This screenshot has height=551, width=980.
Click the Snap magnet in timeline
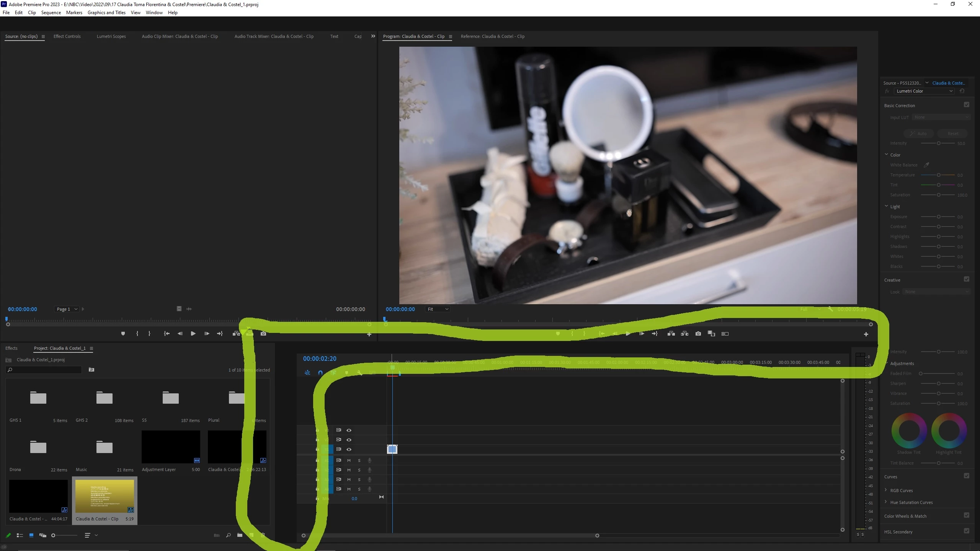tap(320, 373)
